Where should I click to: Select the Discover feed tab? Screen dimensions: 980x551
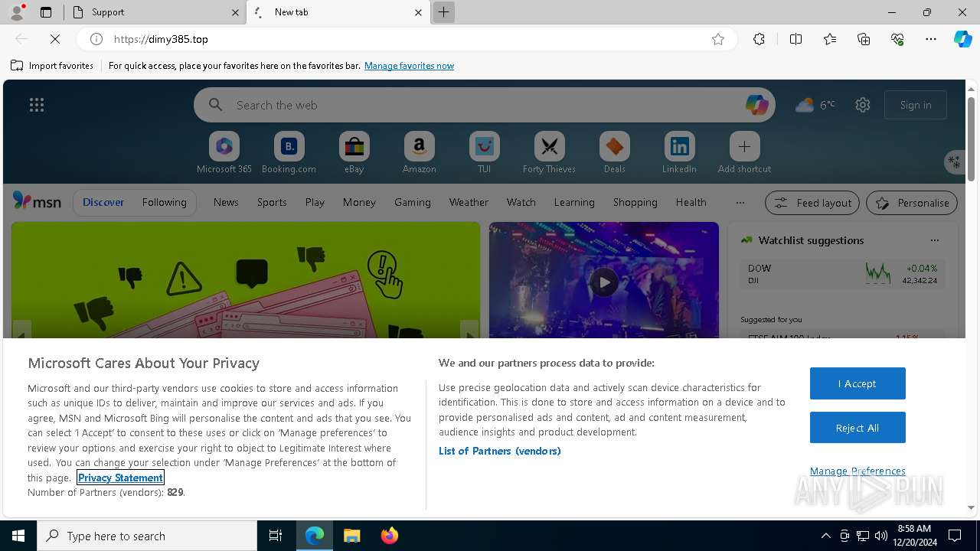coord(103,202)
